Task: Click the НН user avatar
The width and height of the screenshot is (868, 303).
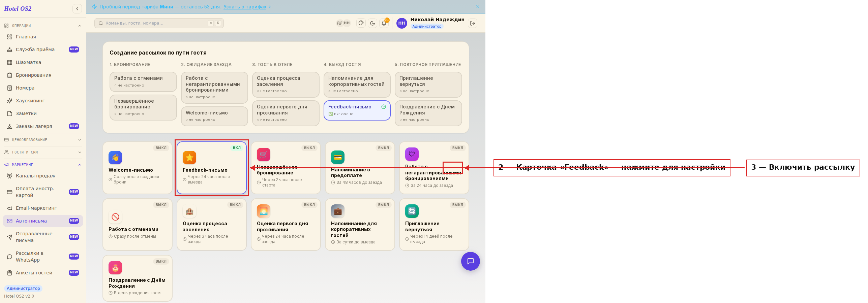Action: tap(401, 23)
